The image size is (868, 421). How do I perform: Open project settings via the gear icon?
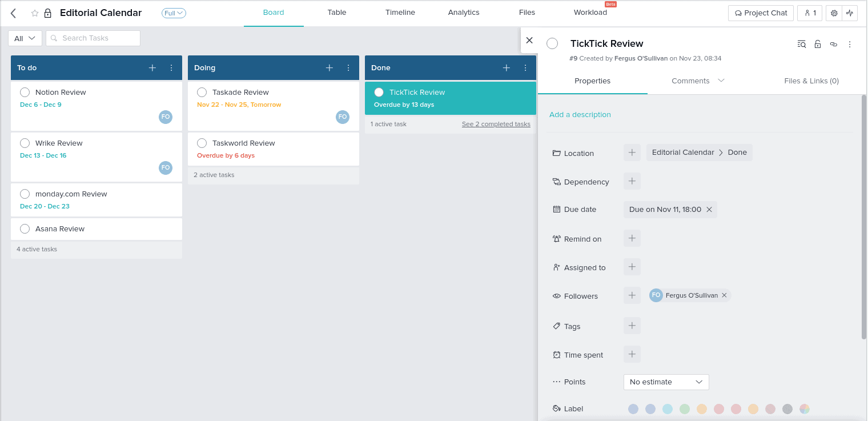[834, 13]
